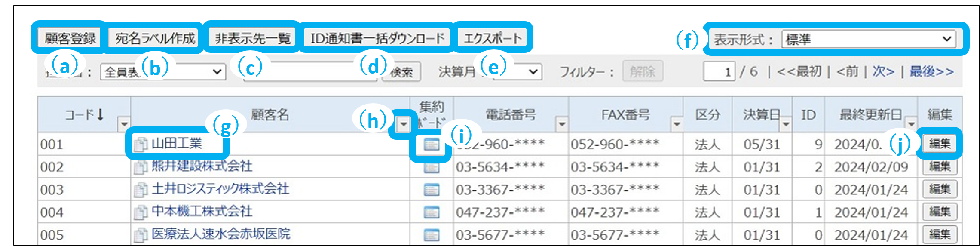This screenshot has height=246, width=980.
Task: Expand the 表示形式 combo box
Action: [869, 39]
